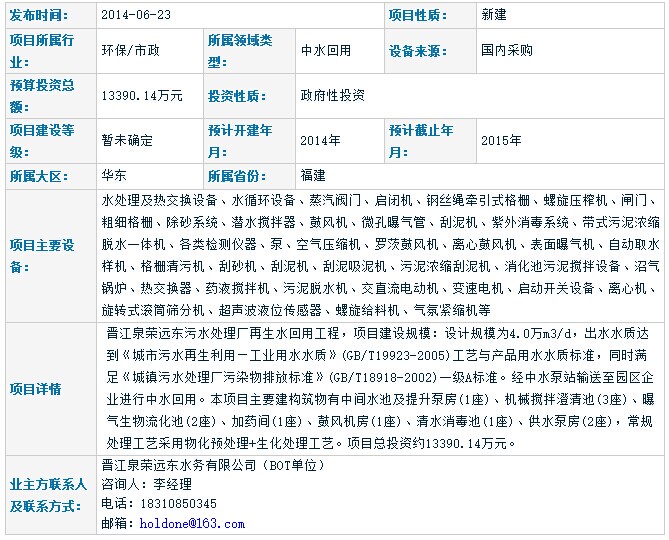This screenshot has height=540, width=669.
Task: Select the 国内采购 value
Action: click(x=507, y=51)
